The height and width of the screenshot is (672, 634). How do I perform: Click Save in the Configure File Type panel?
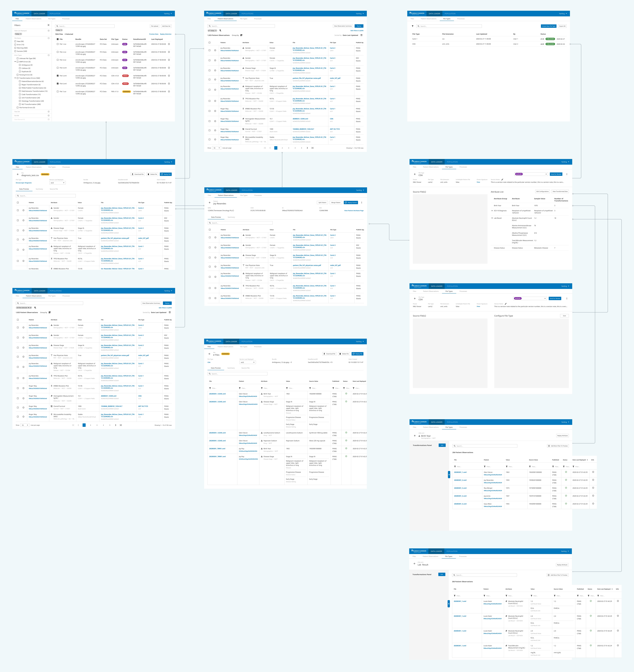pos(564,316)
